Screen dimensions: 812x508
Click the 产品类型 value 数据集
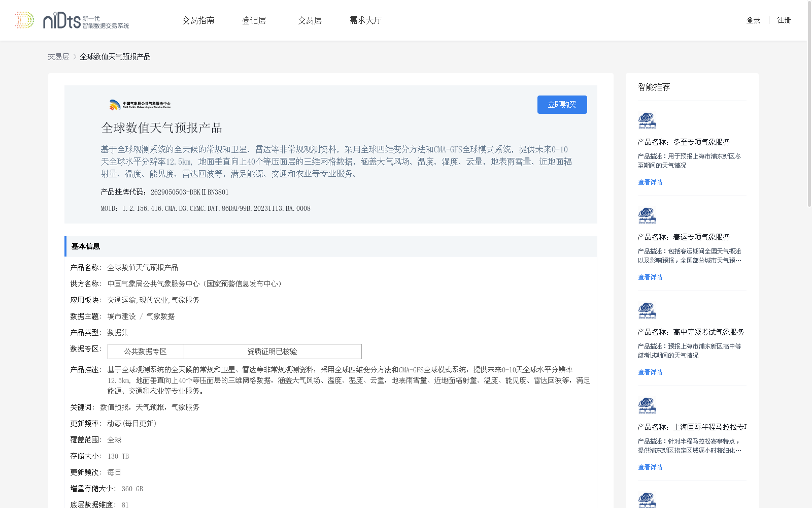coord(118,333)
